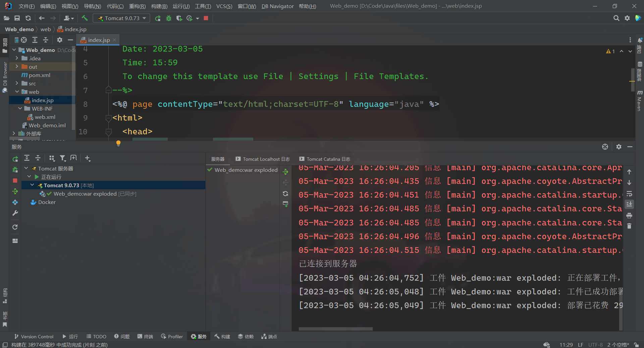Open the Profiler tool window
Image resolution: width=644 pixels, height=348 pixels.
[x=172, y=336]
